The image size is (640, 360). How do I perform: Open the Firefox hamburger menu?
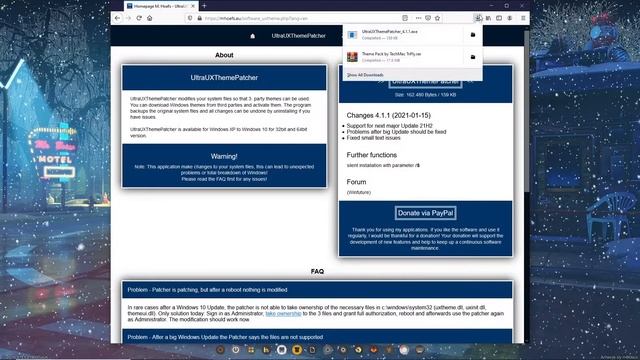(523, 18)
